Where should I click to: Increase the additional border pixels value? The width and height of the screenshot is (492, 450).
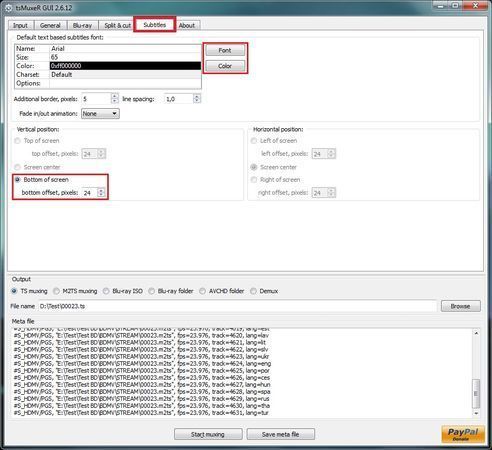click(x=115, y=96)
